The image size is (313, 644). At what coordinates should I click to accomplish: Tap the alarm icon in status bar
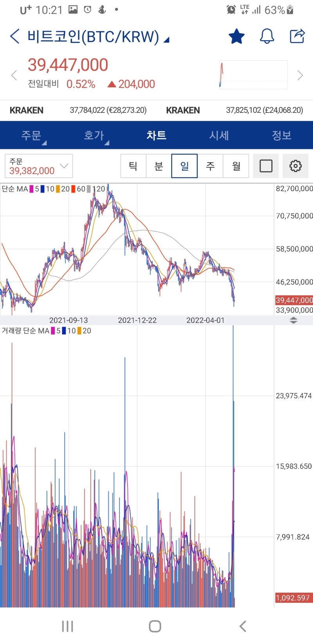(x=231, y=10)
